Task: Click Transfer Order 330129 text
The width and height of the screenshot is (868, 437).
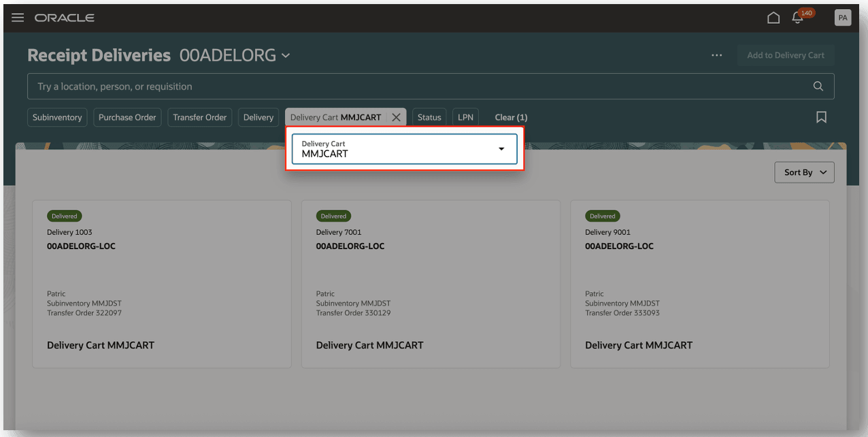Action: (353, 313)
